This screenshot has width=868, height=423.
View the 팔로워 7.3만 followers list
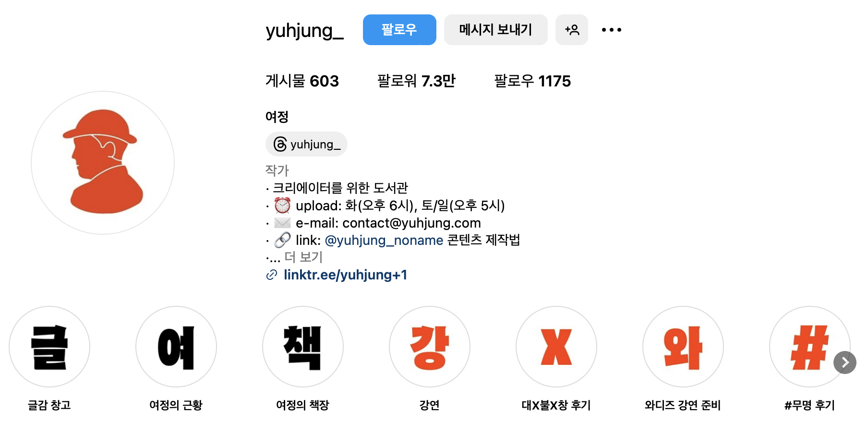tap(416, 81)
